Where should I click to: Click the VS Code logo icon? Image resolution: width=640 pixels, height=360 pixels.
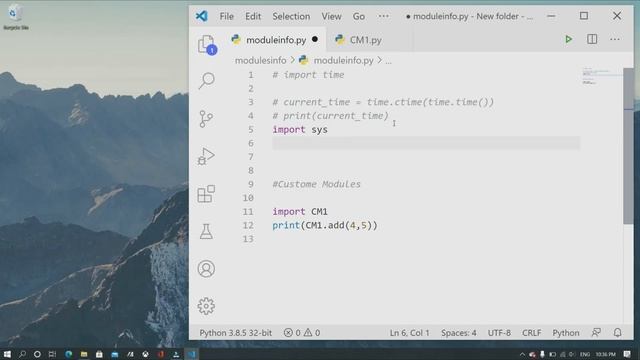click(x=202, y=16)
